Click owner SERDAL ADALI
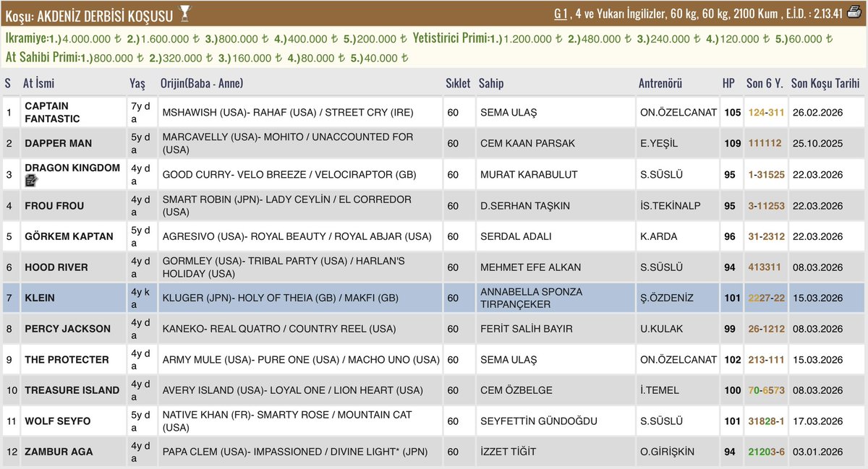This screenshot has height=469, width=868. (516, 236)
